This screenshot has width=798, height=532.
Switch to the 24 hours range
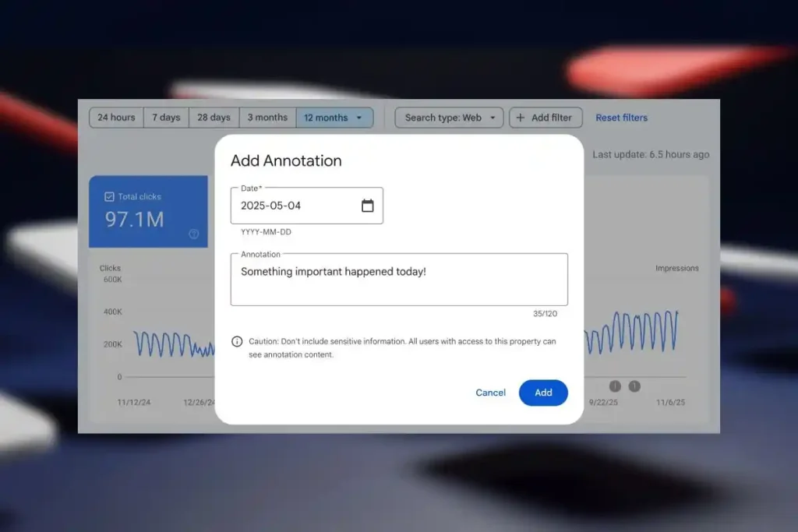pyautogui.click(x=116, y=118)
